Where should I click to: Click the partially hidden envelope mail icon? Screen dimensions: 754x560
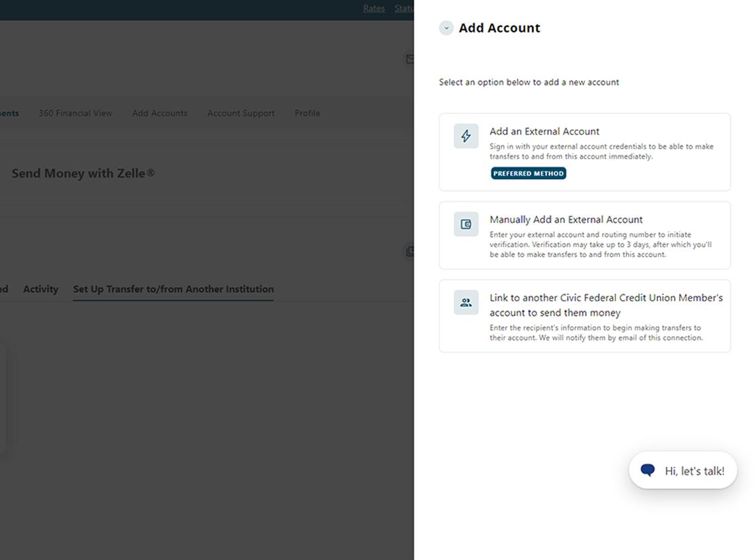tap(410, 59)
